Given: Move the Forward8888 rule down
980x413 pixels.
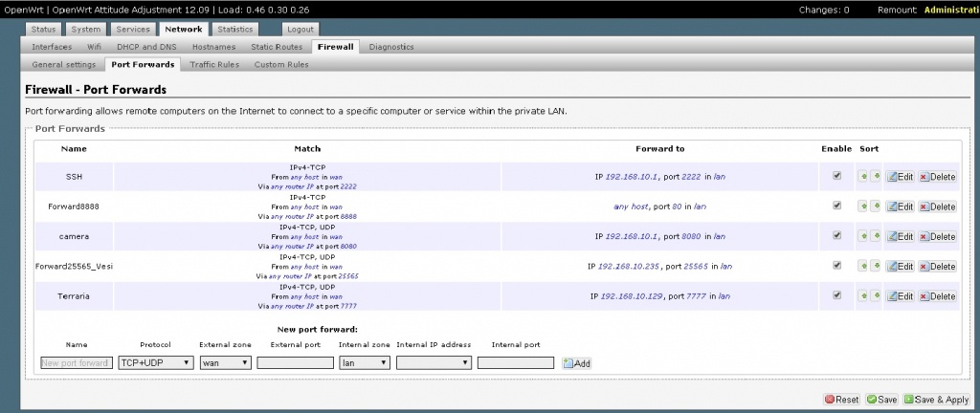Looking at the screenshot, I should tap(876, 206).
